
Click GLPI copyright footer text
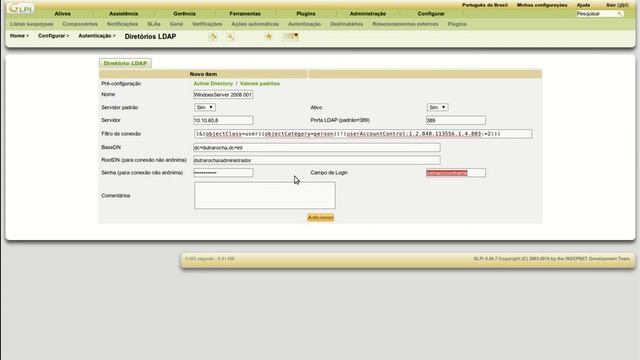[x=551, y=259]
